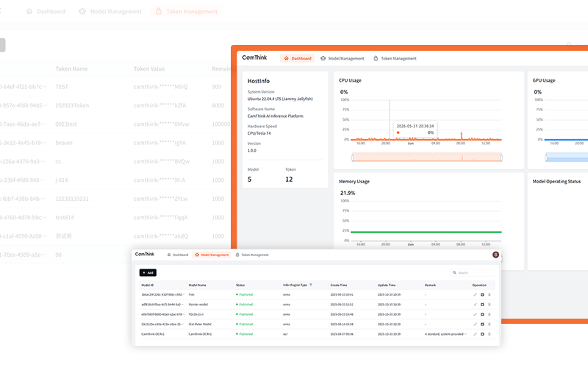Viewport: 588px width, 379px height.
Task: Select the beaver token row in background window
Action: 115,143
